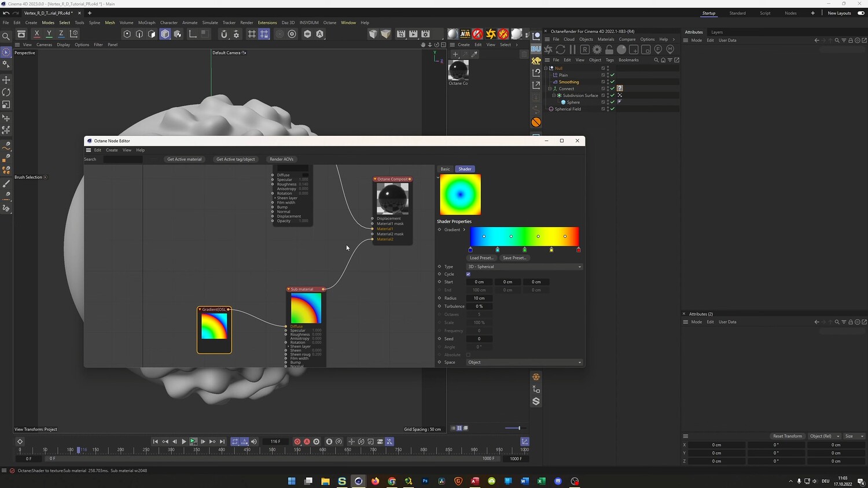Screen dimensions: 868x488
Task: Open the Layers tab
Action: pos(717,32)
